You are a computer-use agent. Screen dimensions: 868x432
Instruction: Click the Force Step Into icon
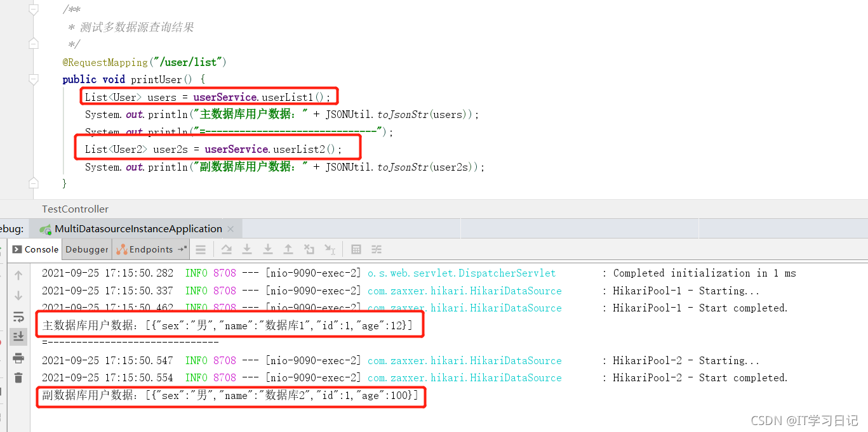click(x=268, y=250)
